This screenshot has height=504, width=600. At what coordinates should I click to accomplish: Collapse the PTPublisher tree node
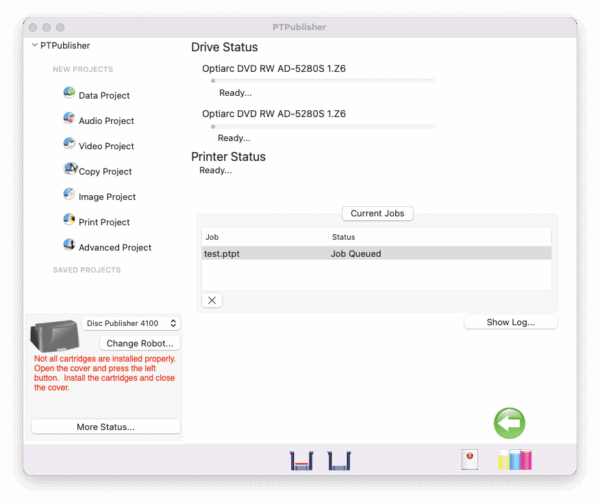pos(34,45)
